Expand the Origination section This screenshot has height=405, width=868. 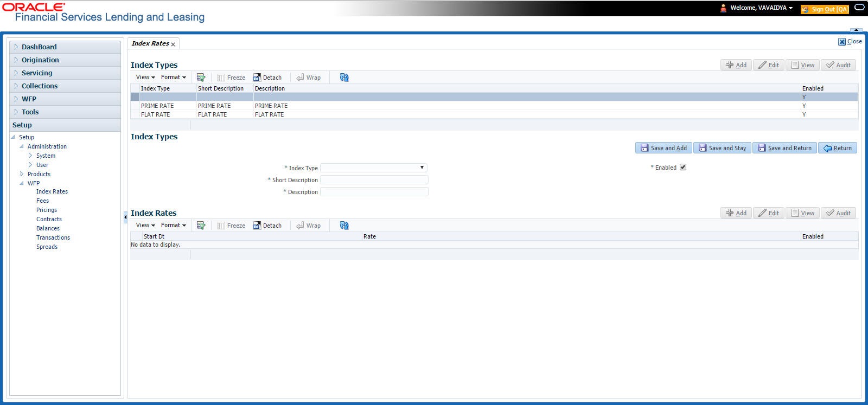point(65,60)
